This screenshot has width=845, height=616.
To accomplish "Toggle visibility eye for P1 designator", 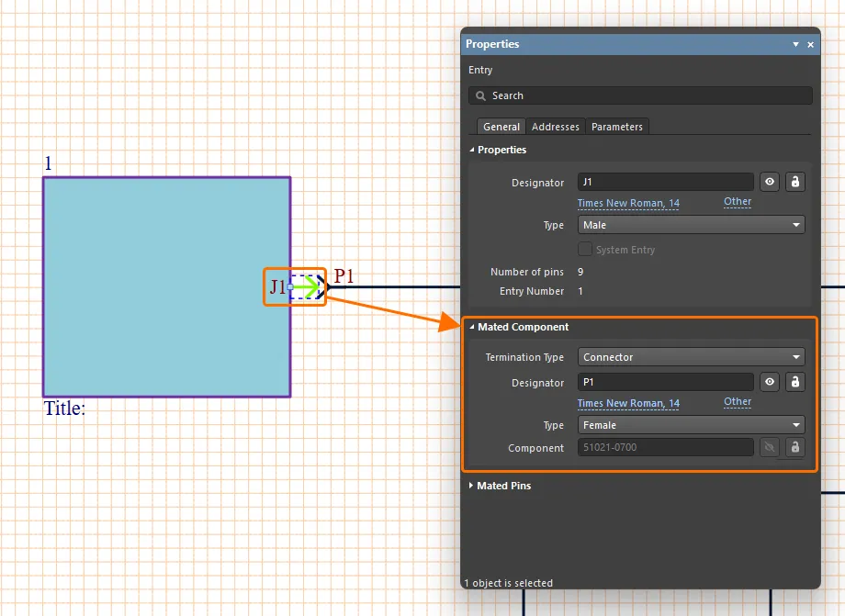I will (x=770, y=382).
